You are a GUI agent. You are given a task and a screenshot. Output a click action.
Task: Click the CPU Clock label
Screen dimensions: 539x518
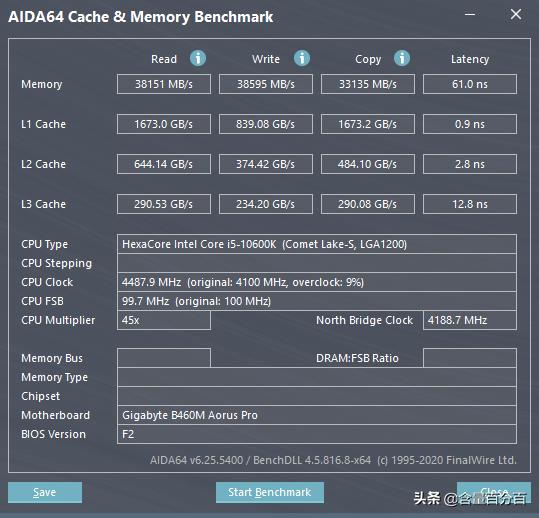pos(47,282)
